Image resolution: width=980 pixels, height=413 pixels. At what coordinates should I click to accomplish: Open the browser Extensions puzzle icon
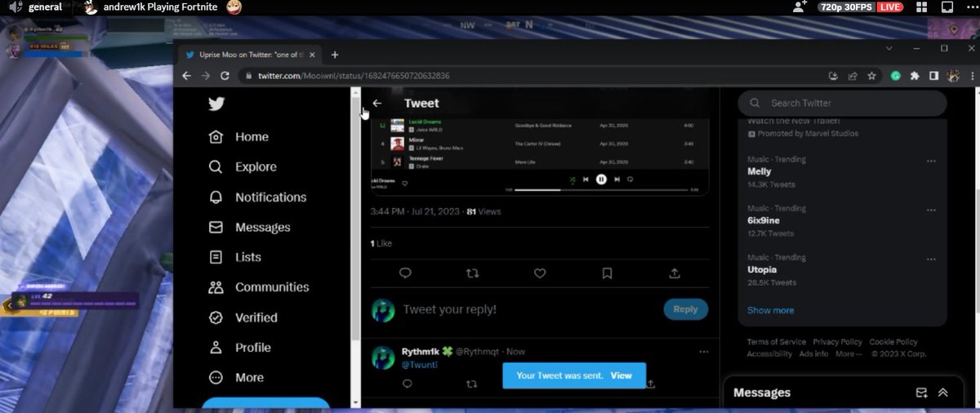(915, 76)
